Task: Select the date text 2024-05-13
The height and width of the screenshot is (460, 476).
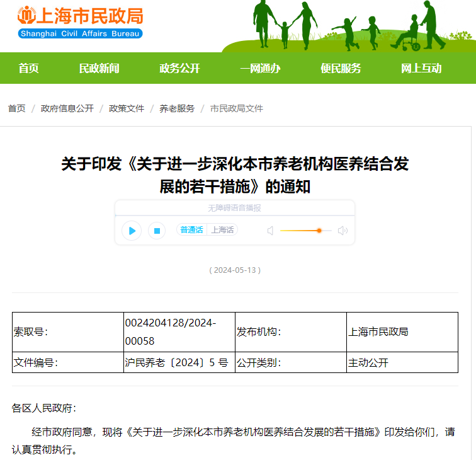Action: pyautogui.click(x=235, y=270)
